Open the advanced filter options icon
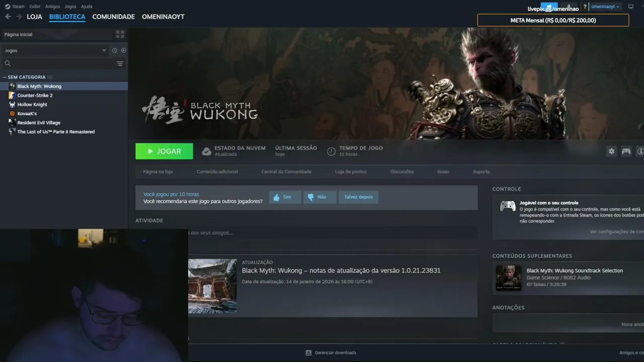Screen dimensions: 644x362 [120, 63]
